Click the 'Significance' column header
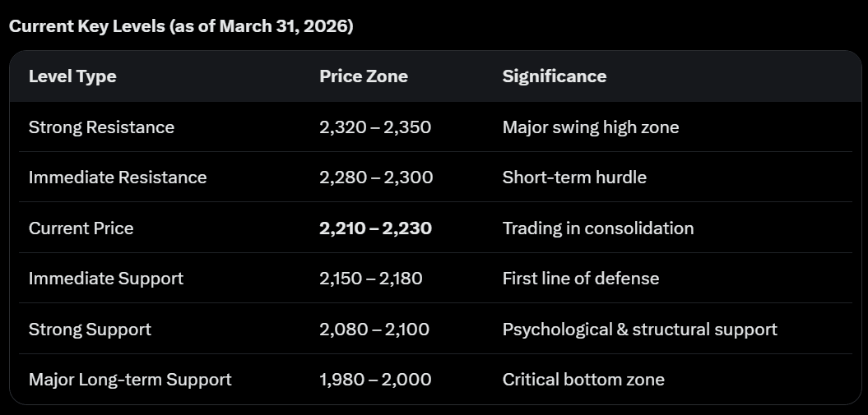The width and height of the screenshot is (868, 415). pos(555,76)
